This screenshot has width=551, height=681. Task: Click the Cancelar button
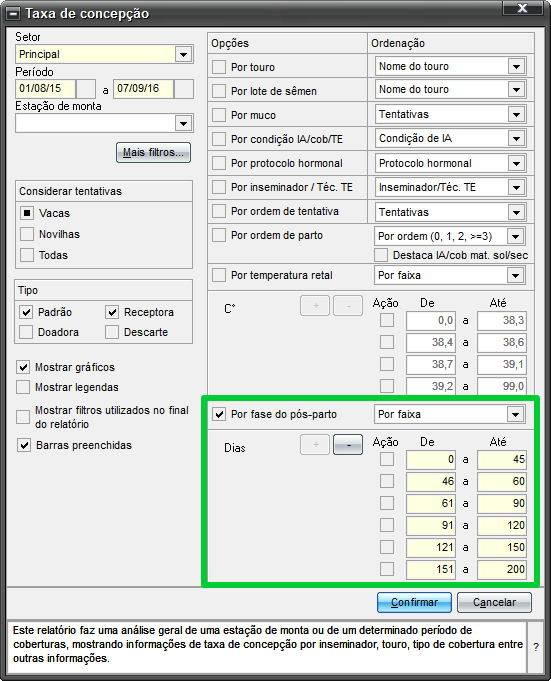(x=494, y=602)
